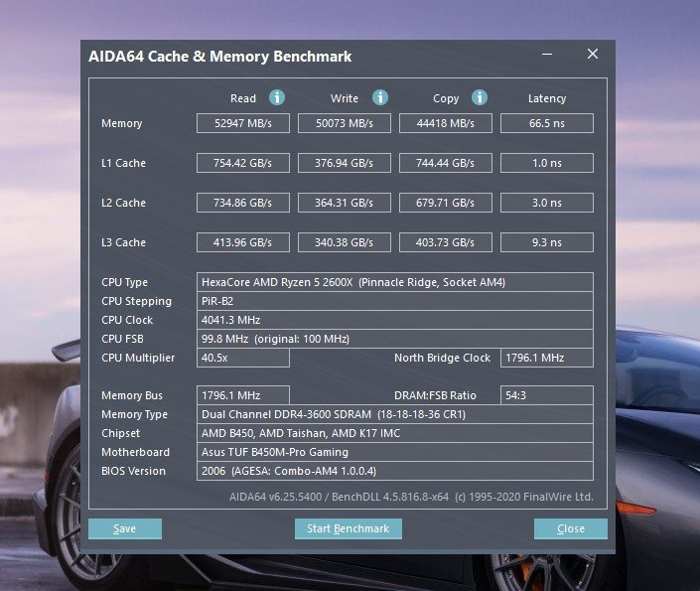Screen dimensions: 700x591
Task: Select L3 Cache read 413.96 GB/s
Action: pyautogui.click(x=243, y=242)
